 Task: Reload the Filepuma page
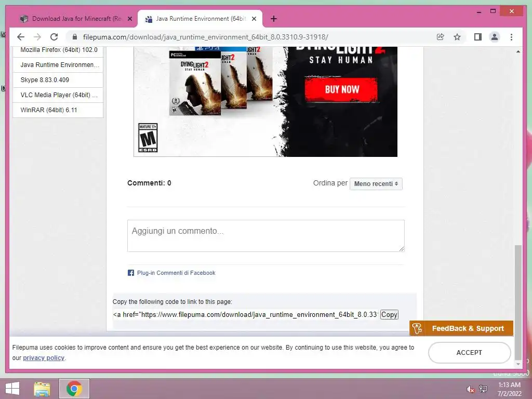tap(54, 37)
